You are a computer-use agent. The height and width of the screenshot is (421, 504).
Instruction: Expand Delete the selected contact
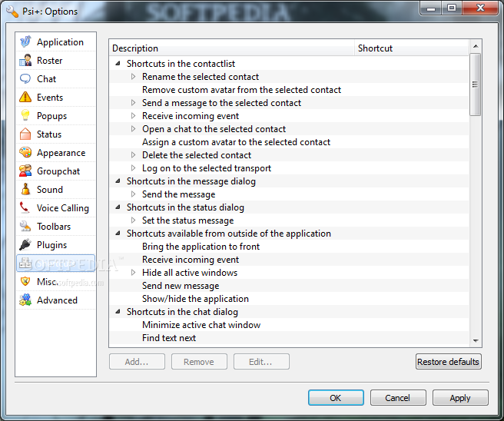point(134,155)
